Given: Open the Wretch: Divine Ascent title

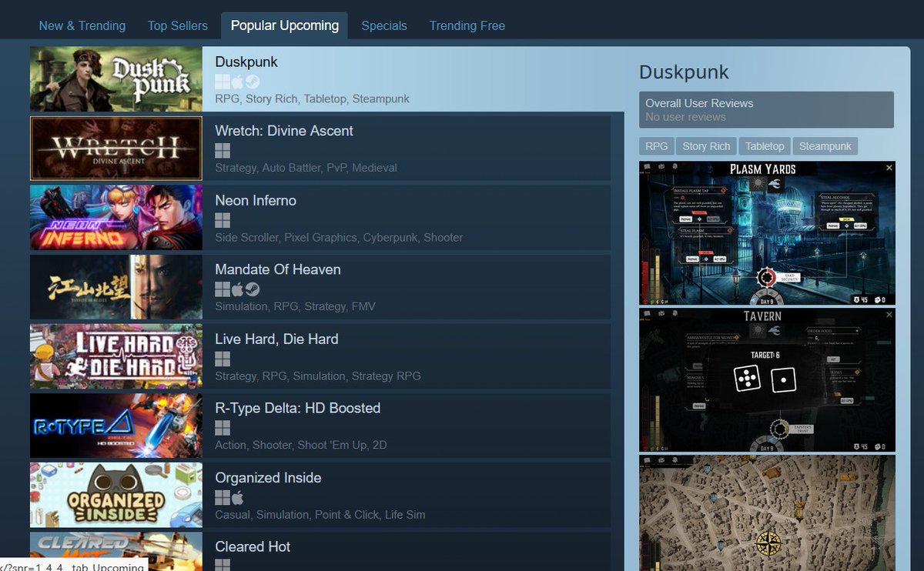Looking at the screenshot, I should tap(284, 131).
